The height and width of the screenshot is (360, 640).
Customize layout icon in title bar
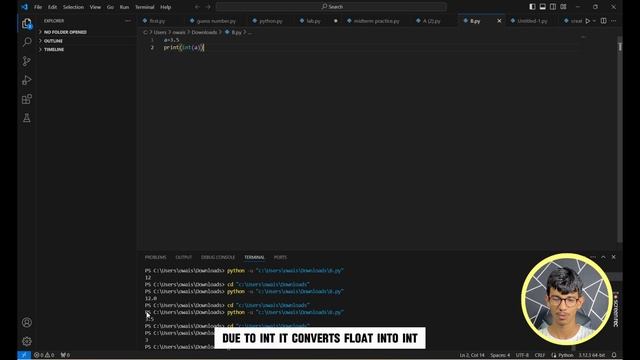coord(563,7)
